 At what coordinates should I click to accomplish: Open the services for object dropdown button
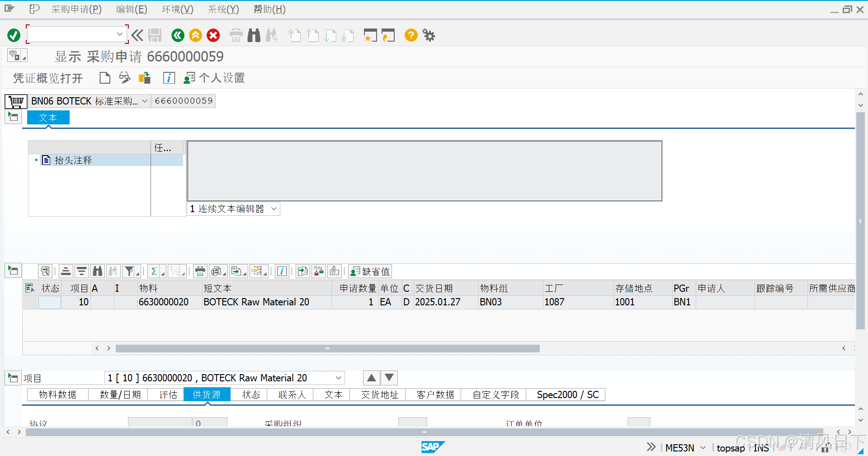17,56
